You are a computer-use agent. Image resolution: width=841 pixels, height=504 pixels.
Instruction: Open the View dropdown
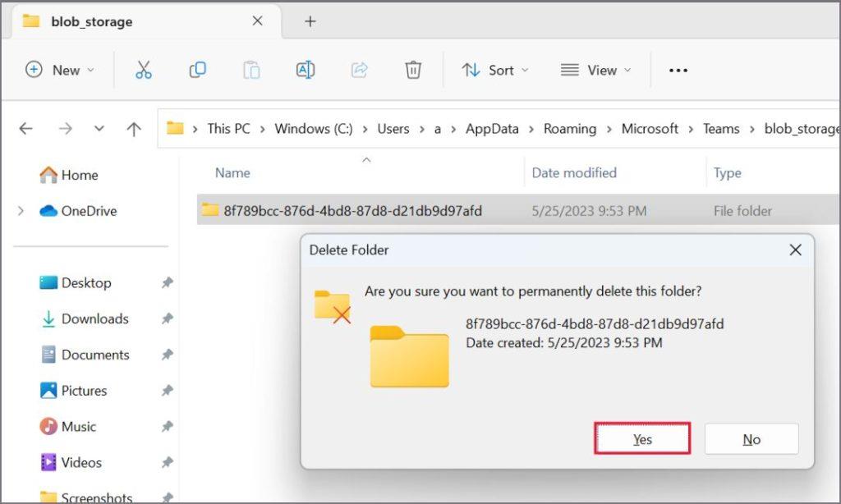click(x=595, y=70)
